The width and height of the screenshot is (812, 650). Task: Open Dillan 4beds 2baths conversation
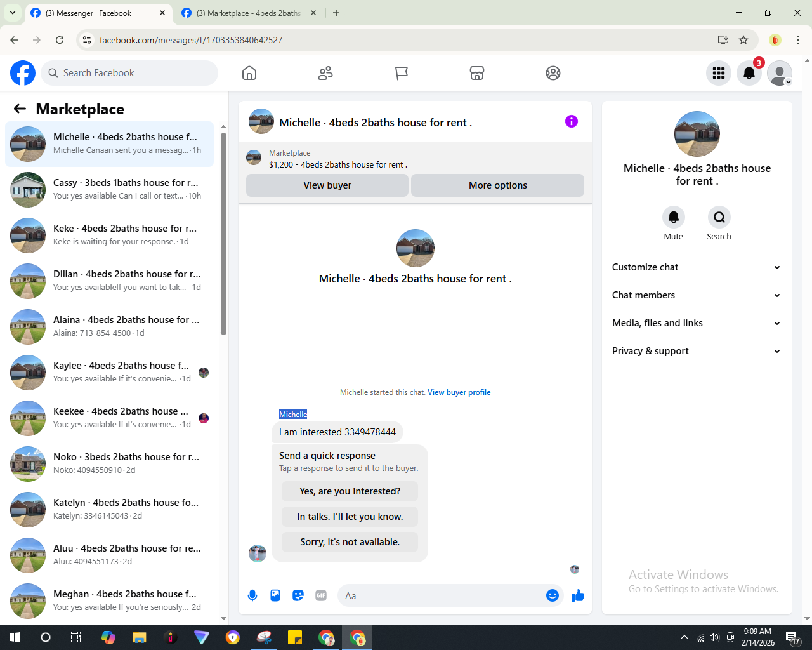109,281
